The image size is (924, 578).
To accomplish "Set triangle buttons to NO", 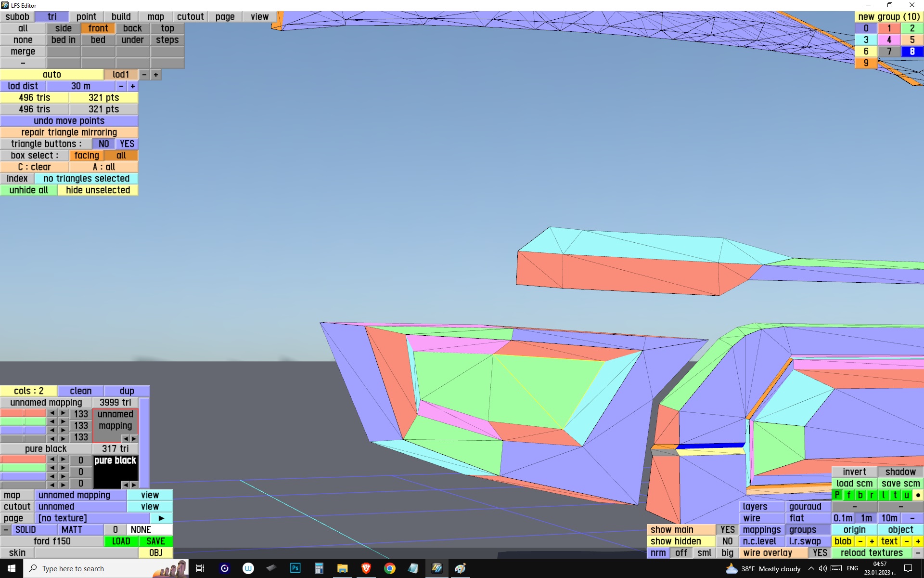I will click(103, 144).
